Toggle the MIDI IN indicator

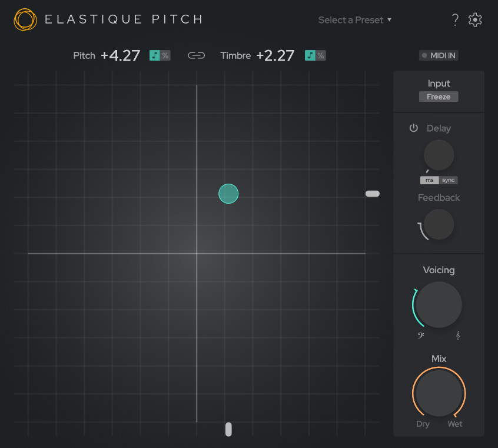439,55
